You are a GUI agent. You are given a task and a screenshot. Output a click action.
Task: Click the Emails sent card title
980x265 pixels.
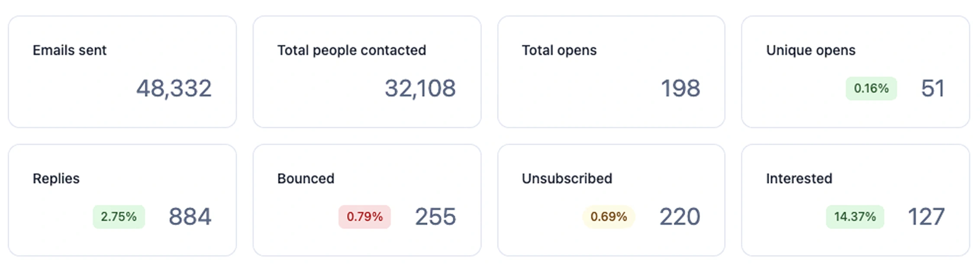pos(69,50)
